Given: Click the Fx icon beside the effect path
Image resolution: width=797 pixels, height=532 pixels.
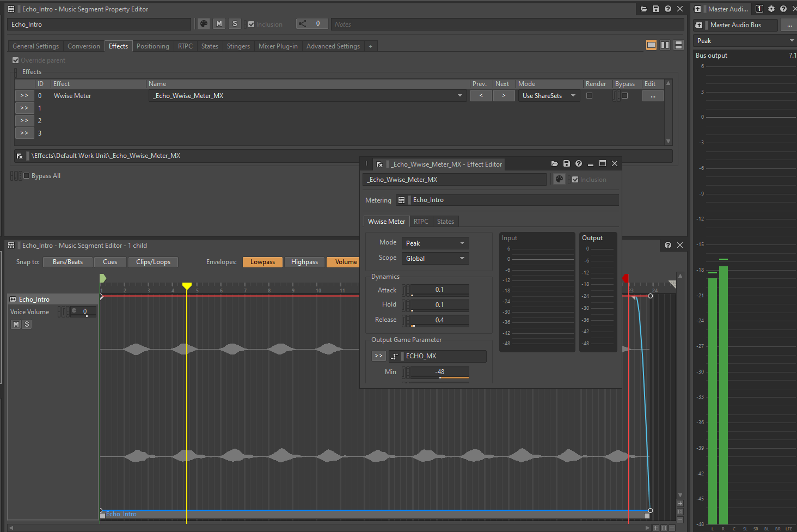Looking at the screenshot, I should [20, 155].
